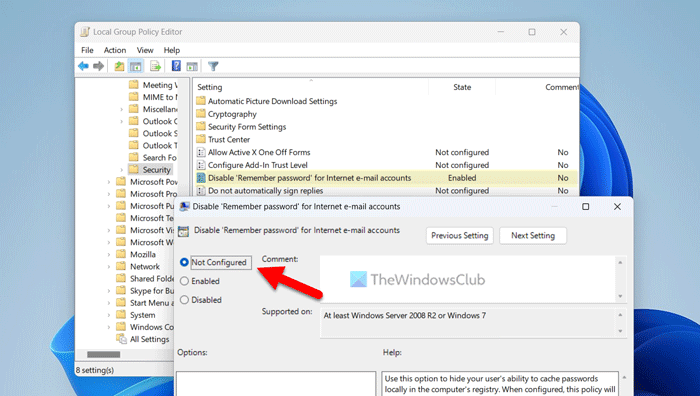The width and height of the screenshot is (700, 396).
Task: Expand the Network tree node
Action: click(109, 267)
